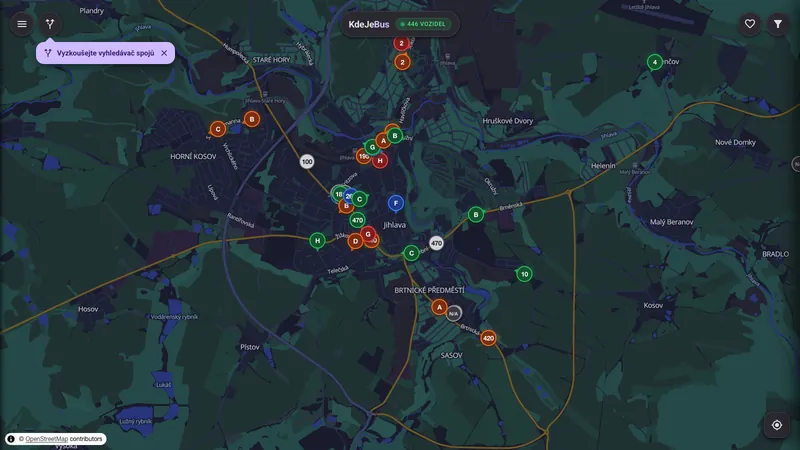
Task: Select the blue F vehicle marker
Action: pyautogui.click(x=395, y=203)
